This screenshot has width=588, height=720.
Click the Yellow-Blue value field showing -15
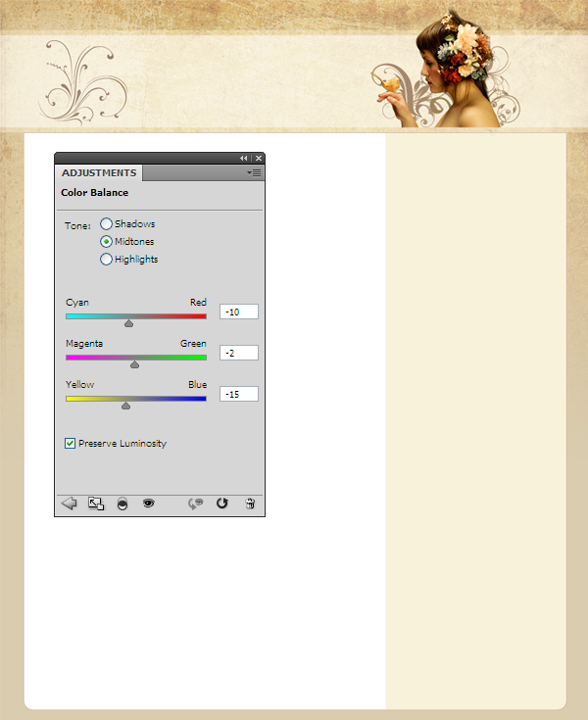pos(239,394)
